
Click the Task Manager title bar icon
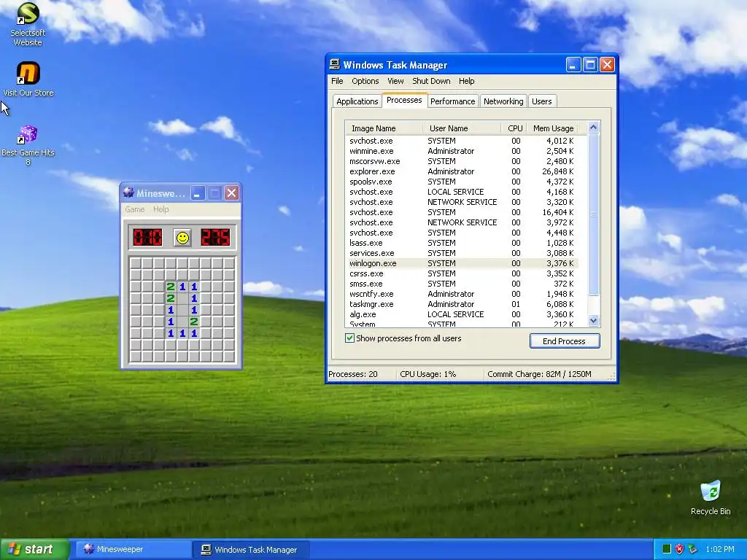tap(334, 65)
